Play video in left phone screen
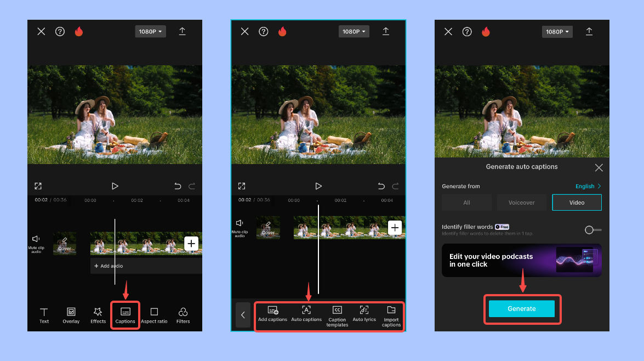 [115, 186]
